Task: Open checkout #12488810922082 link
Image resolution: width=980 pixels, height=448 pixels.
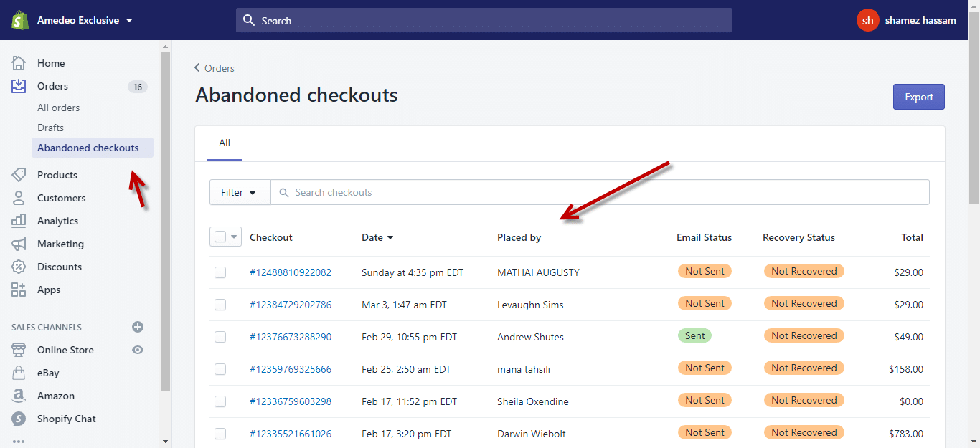Action: (290, 272)
